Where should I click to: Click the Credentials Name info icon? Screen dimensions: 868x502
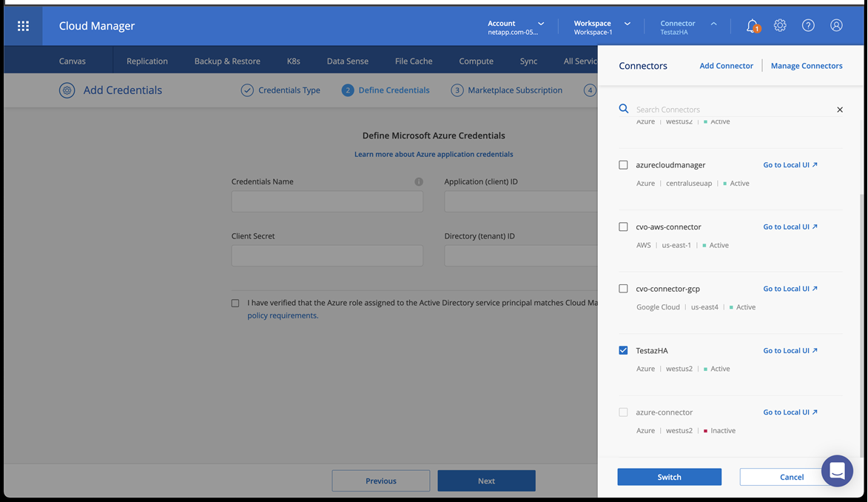coord(419,182)
